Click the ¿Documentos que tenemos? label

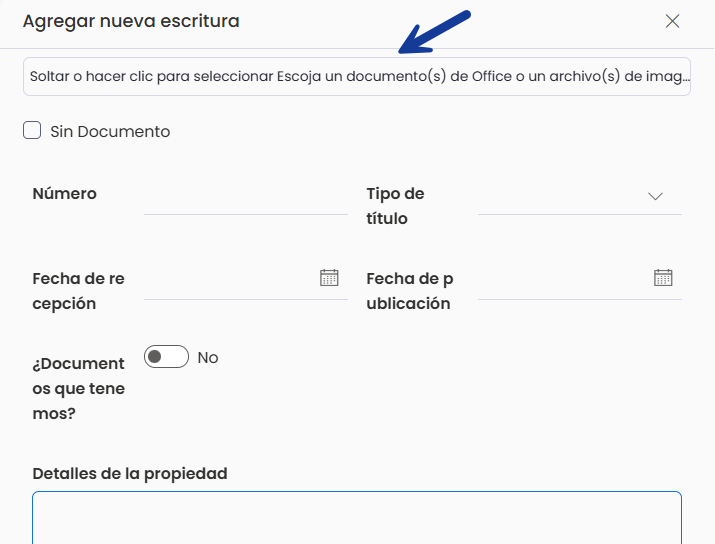point(78,389)
